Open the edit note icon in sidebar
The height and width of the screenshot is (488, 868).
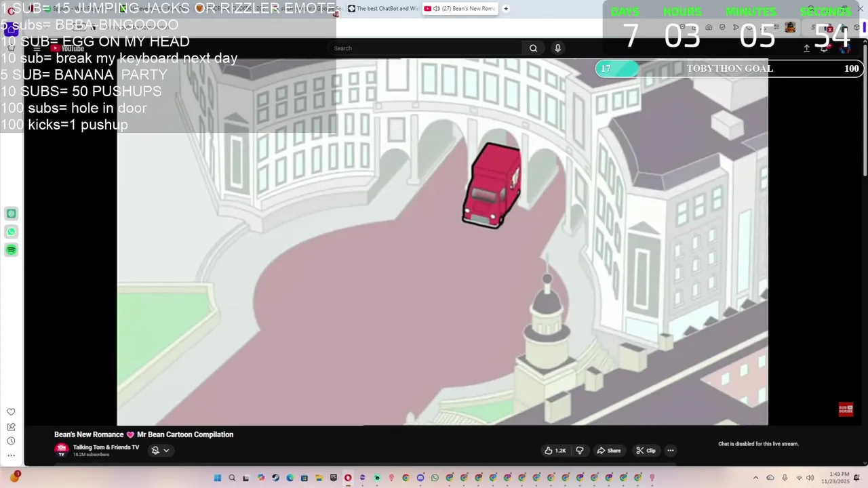coord(11,426)
